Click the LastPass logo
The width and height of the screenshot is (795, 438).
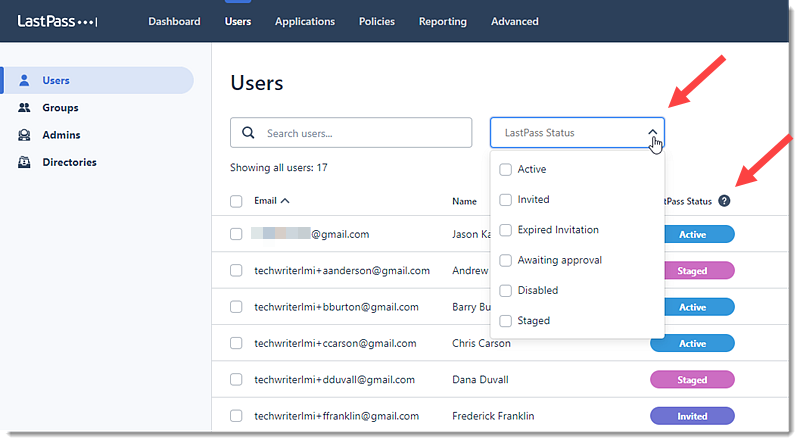point(57,21)
